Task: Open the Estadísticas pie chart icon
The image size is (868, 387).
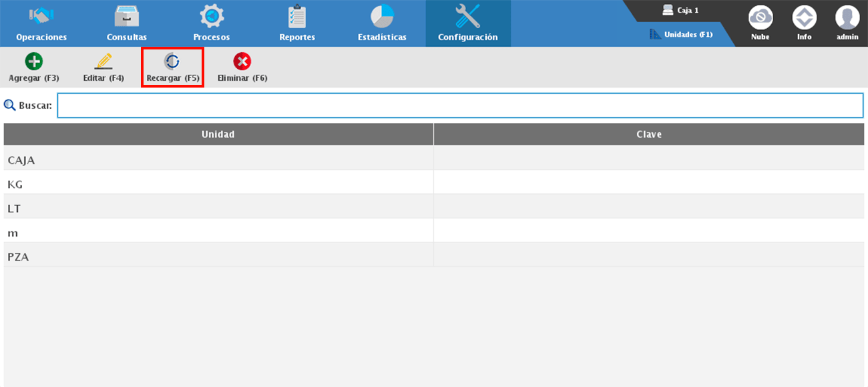Action: (382, 16)
